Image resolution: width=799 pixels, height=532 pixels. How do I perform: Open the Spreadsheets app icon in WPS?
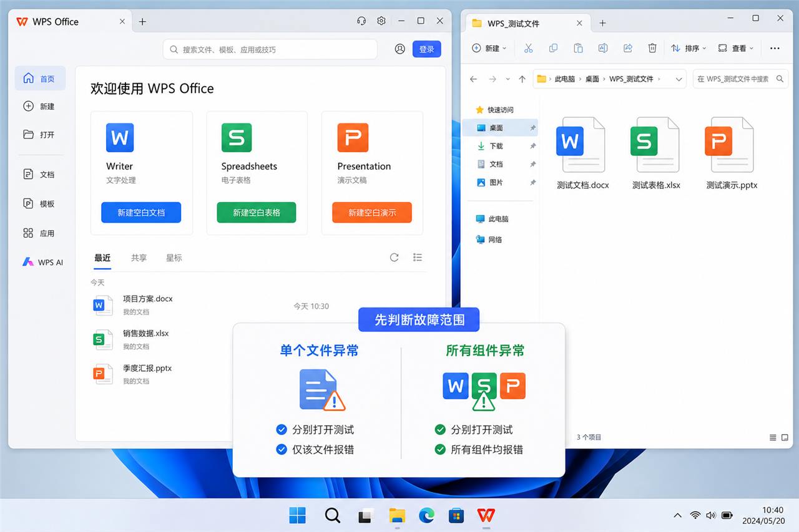[237, 137]
